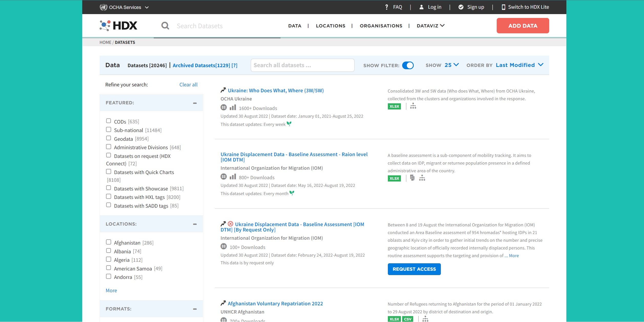This screenshot has width=644, height=322.
Task: Open the Show 25 results dropdown
Action: click(x=451, y=65)
